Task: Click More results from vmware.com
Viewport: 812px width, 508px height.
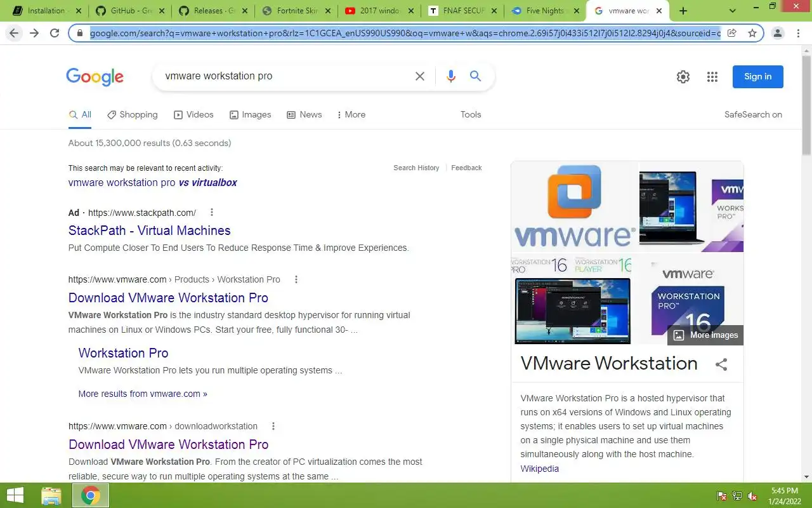Action: point(143,394)
